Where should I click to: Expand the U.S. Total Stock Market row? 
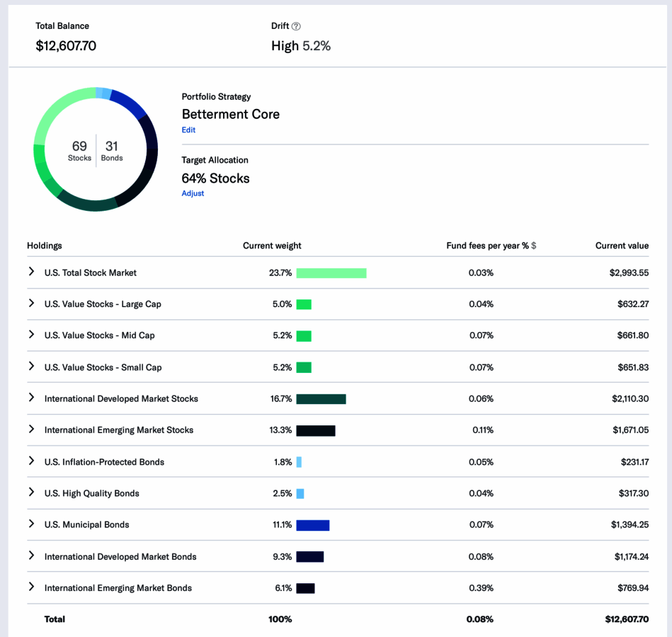click(x=31, y=272)
